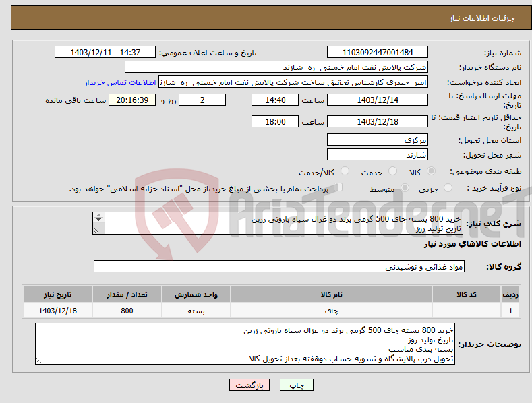Click the نوع فرآیند خرید label

point(494,188)
